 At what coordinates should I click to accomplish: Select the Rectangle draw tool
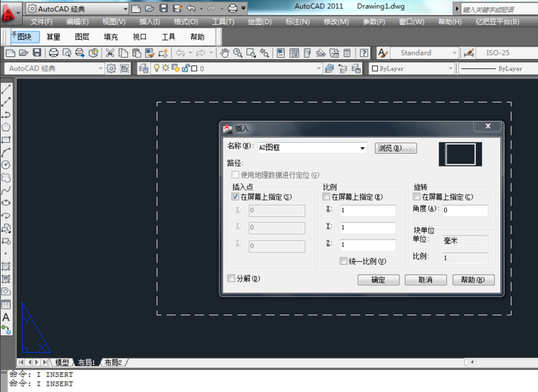(x=6, y=140)
